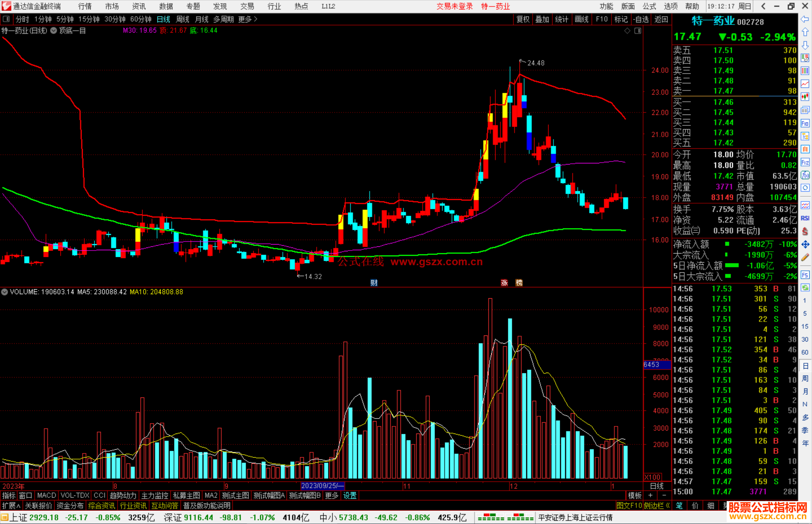The image size is (812, 524).
Task: Toggle the 顶底一目 indicator round button
Action: pyautogui.click(x=54, y=31)
